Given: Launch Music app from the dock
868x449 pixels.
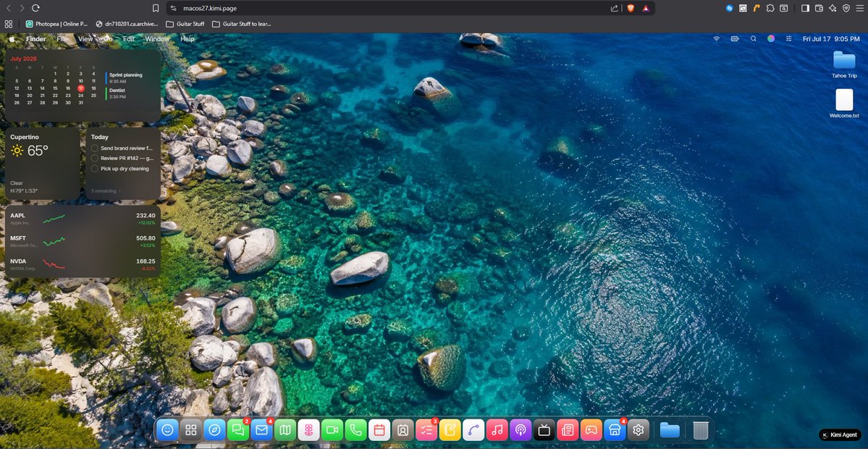Looking at the screenshot, I should tap(497, 429).
